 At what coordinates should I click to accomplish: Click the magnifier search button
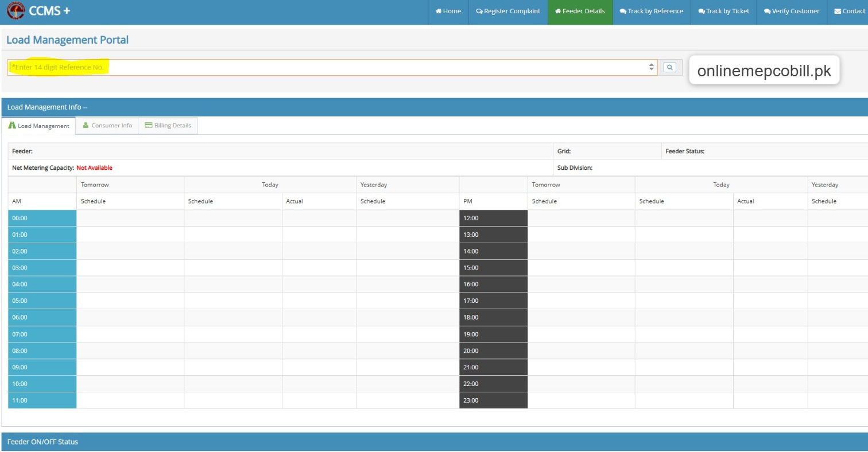coord(669,68)
